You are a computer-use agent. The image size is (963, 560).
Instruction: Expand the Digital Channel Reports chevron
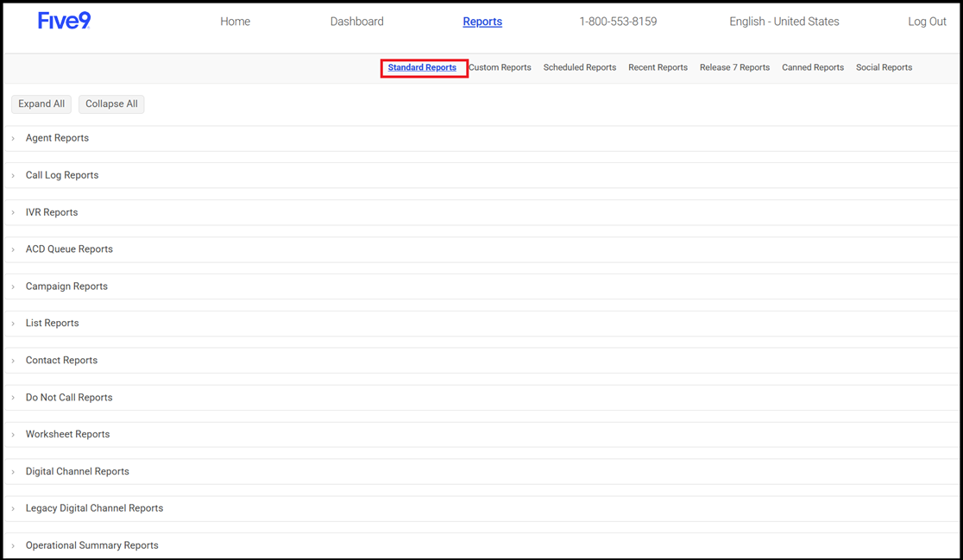(13, 472)
